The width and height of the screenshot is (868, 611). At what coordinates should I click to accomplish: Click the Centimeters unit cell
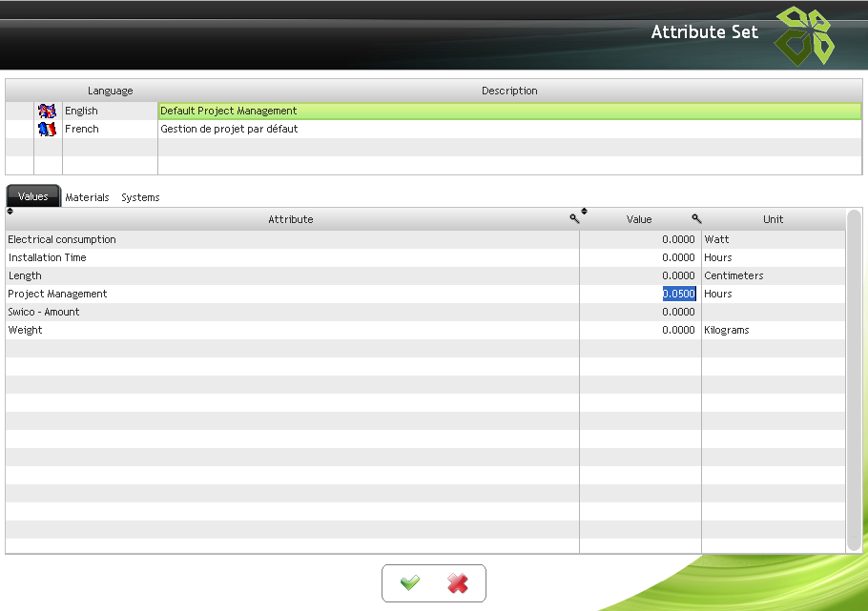point(774,275)
